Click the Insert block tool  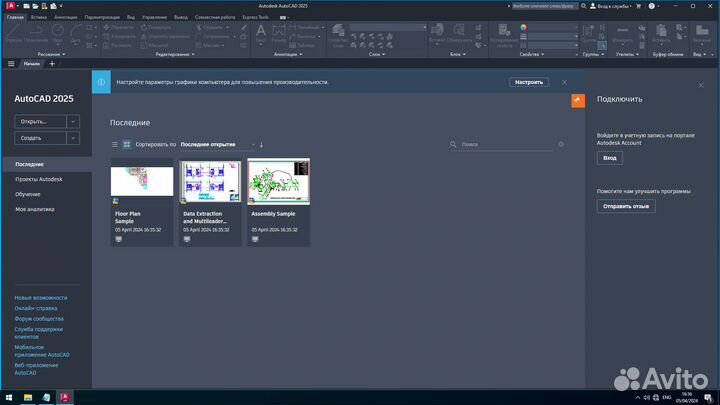437,34
